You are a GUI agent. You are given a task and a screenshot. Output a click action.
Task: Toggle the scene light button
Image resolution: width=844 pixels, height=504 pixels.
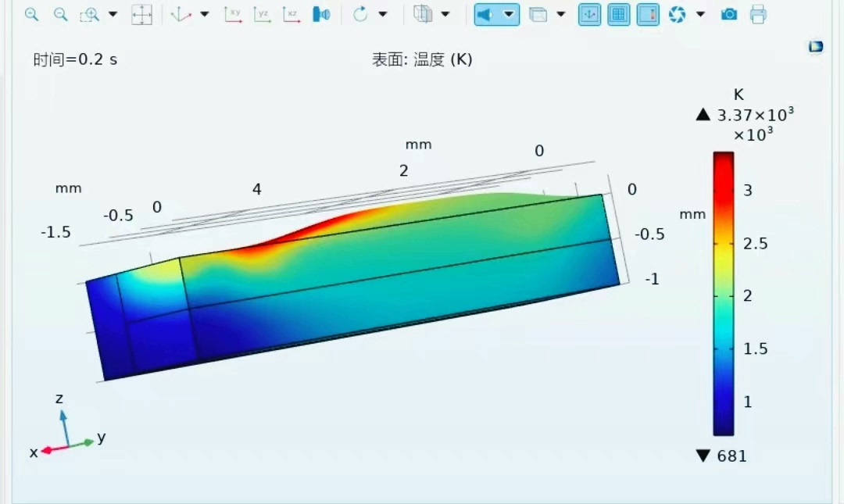pos(486,15)
